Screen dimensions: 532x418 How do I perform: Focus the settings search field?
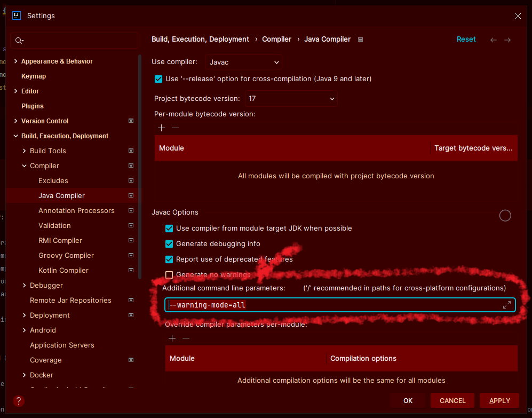[74, 41]
